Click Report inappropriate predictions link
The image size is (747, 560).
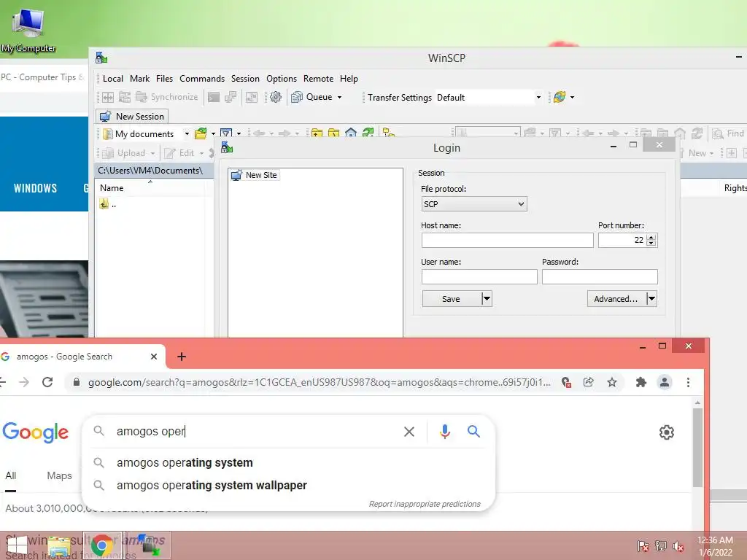[x=425, y=504]
